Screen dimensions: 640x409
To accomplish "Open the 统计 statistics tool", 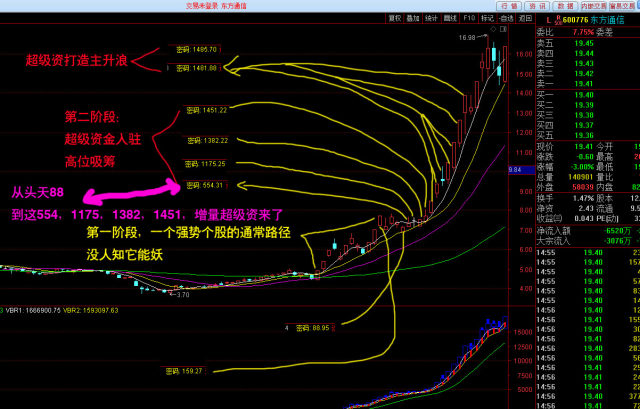I will pyautogui.click(x=431, y=18).
